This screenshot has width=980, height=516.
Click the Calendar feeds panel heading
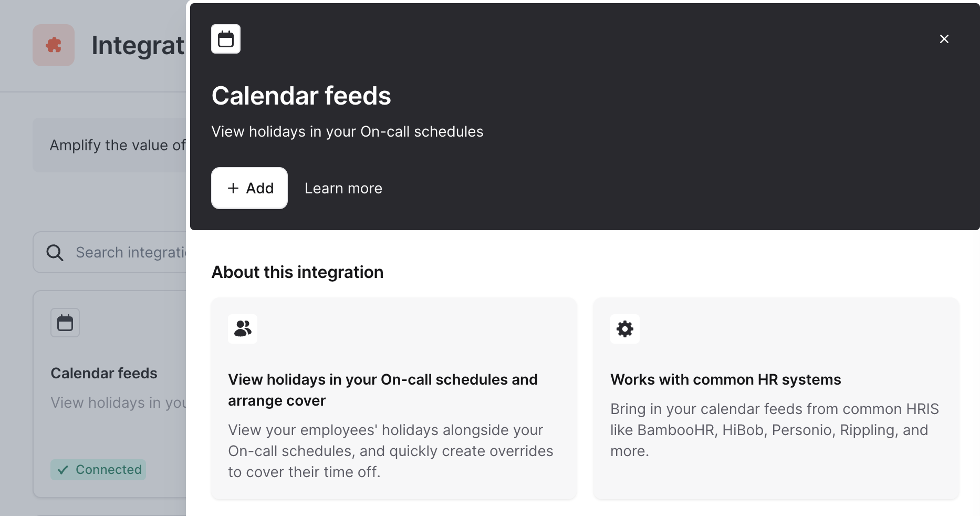tap(301, 96)
